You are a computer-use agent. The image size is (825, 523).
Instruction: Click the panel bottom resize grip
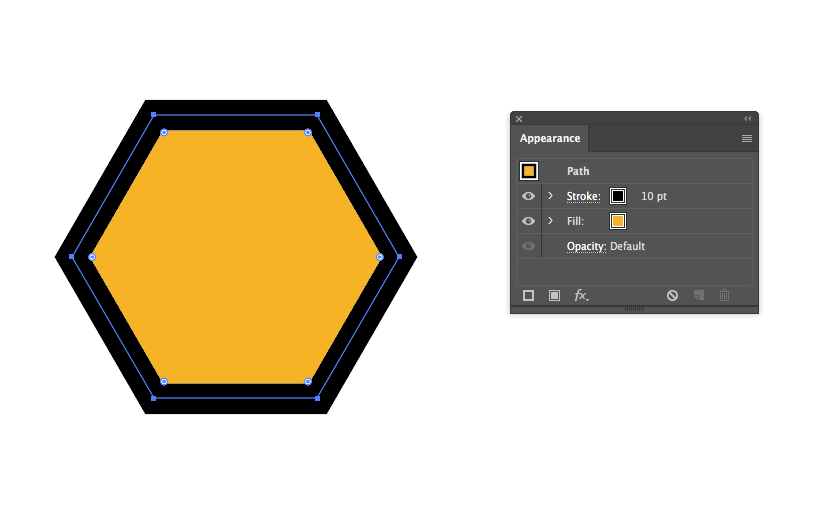[x=634, y=309]
